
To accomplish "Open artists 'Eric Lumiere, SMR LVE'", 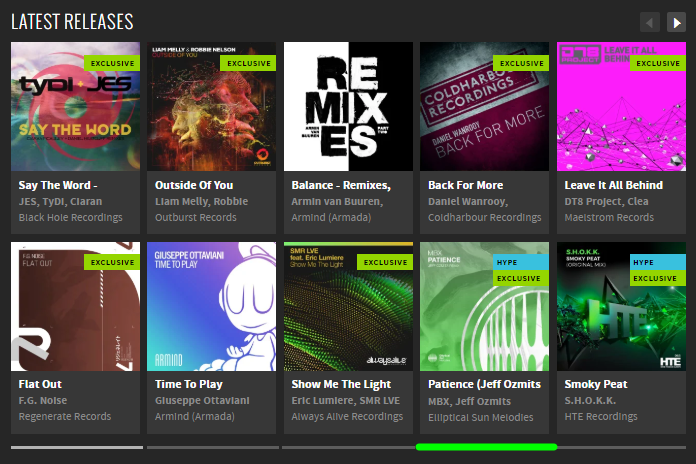I will (346, 401).
